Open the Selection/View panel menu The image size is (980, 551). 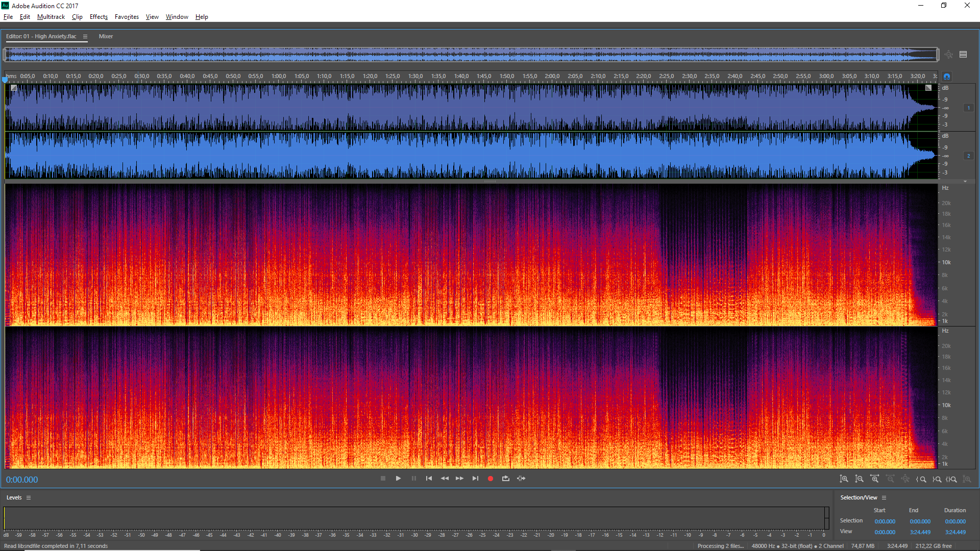coord(884,497)
